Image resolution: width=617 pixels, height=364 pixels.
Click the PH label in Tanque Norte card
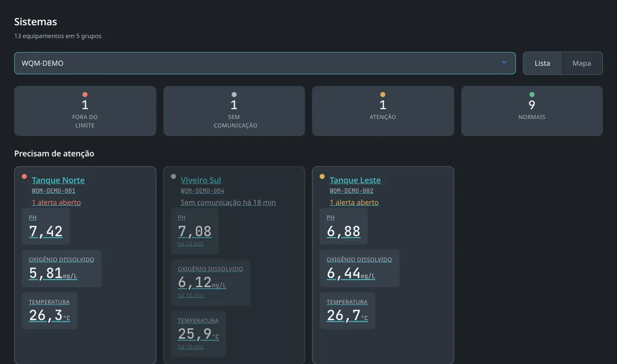point(33,217)
